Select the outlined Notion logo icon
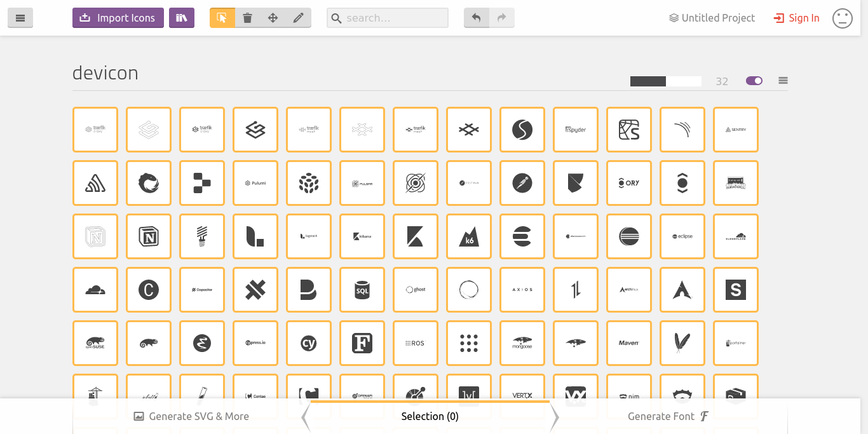This screenshot has height=434, width=868. pyautogui.click(x=95, y=236)
